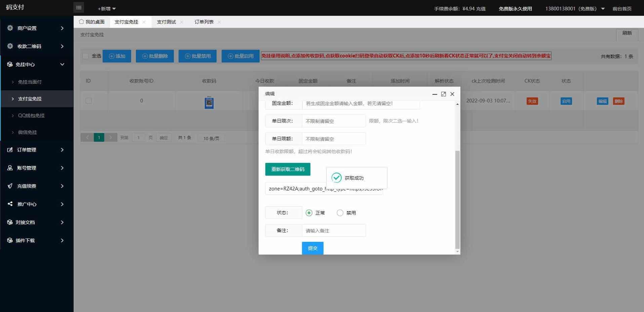The height and width of the screenshot is (312, 644).
Task: Select the 账号管理 icon
Action: click(10, 168)
